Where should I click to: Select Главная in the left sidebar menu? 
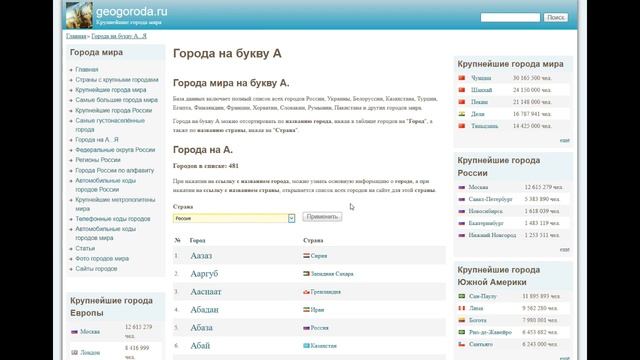(x=87, y=69)
